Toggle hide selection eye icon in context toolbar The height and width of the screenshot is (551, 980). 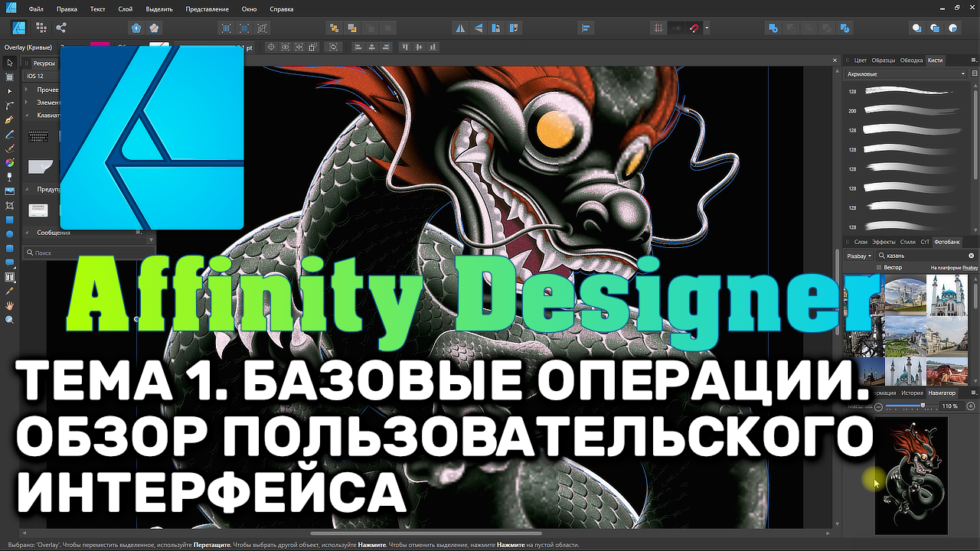[x=286, y=47]
